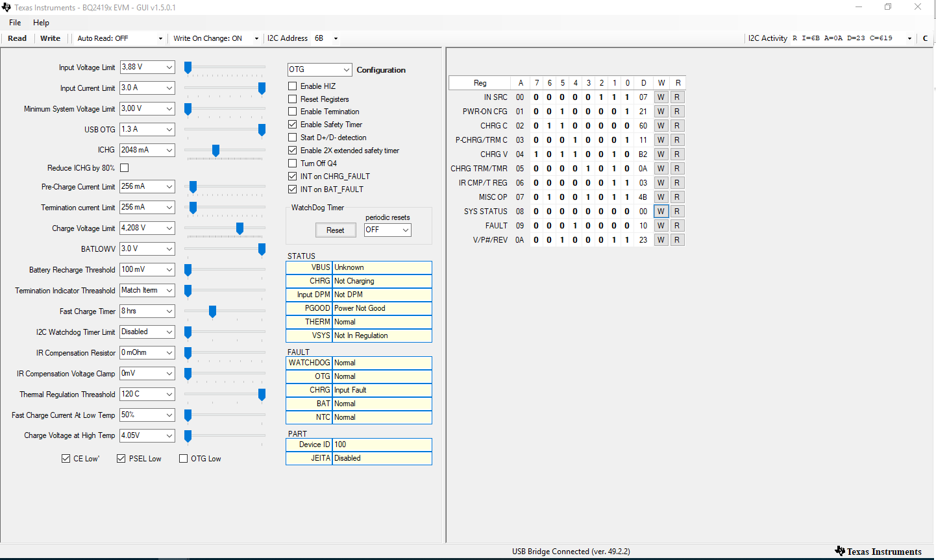The width and height of the screenshot is (936, 560).
Task: Toggle bit 7 of the CHRG V register
Action: 536,154
